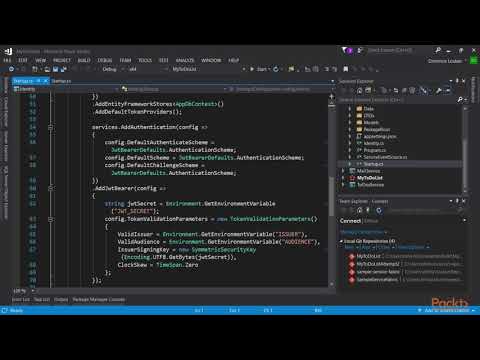Click the New Project toolbar icon
The height and width of the screenshot is (360, 480).
35,69
